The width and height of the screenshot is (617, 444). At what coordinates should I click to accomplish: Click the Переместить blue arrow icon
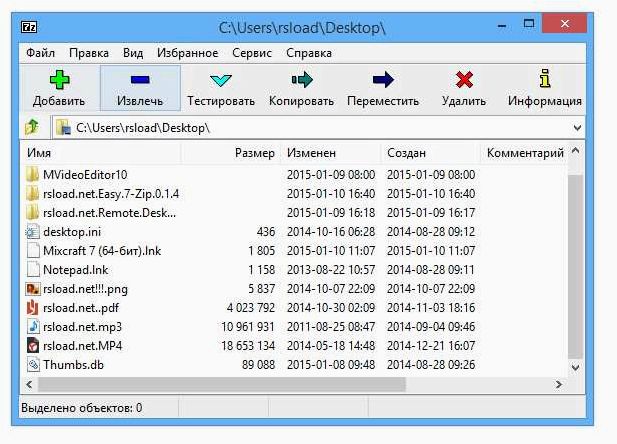tap(383, 80)
